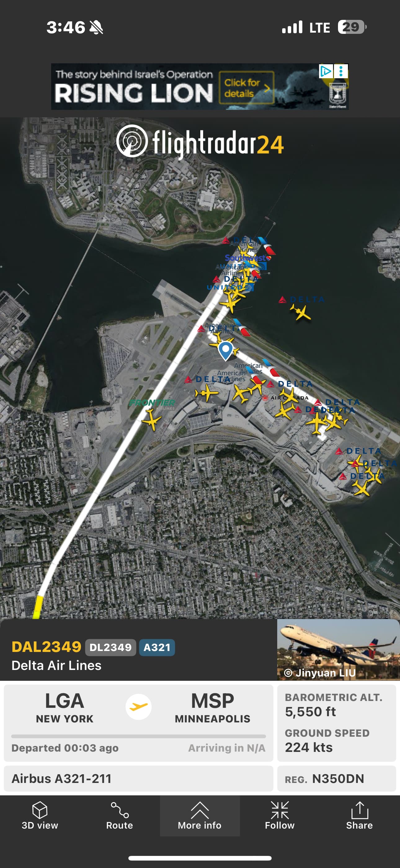Tap the Follow arrows icon
The image size is (400, 868).
point(279,810)
